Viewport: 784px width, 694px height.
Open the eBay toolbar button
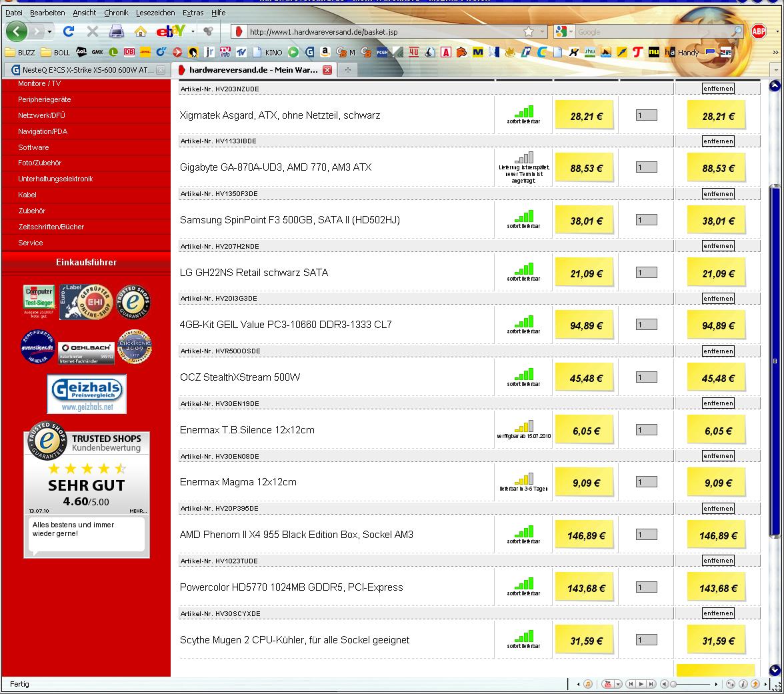point(171,32)
